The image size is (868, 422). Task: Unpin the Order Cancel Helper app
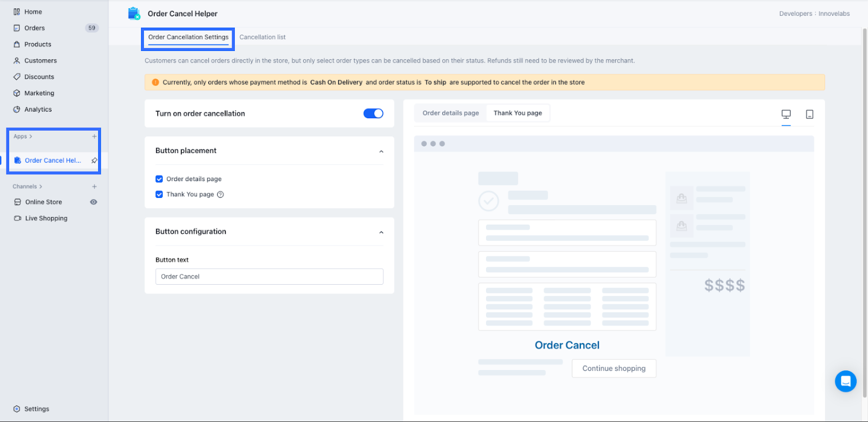point(94,161)
